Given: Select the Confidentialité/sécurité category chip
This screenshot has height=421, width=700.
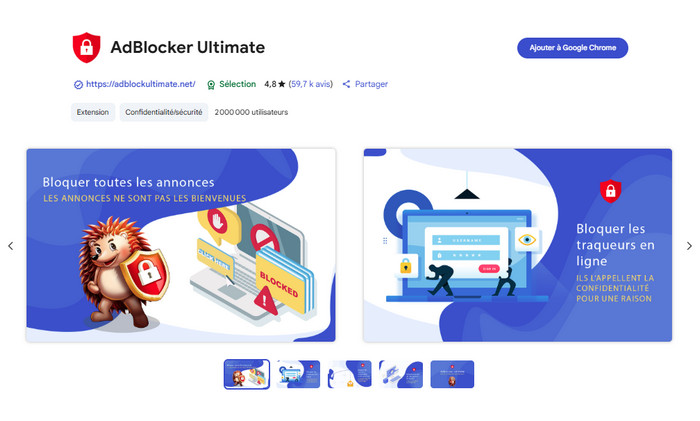Looking at the screenshot, I should pyautogui.click(x=164, y=112).
